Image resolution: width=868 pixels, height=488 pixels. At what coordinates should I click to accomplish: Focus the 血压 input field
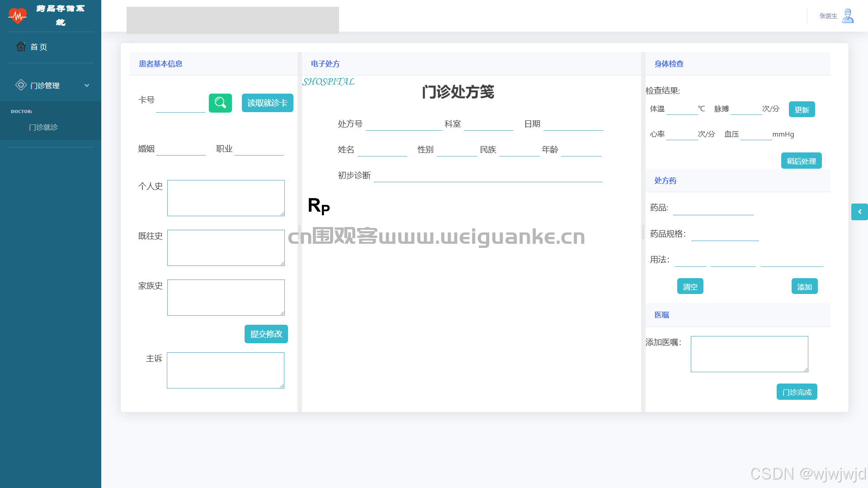click(x=756, y=134)
